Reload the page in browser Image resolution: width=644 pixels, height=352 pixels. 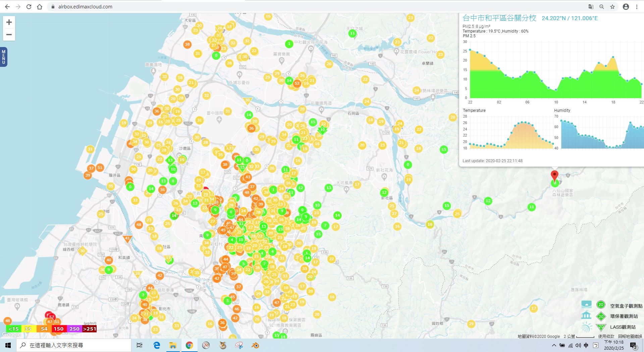(29, 7)
